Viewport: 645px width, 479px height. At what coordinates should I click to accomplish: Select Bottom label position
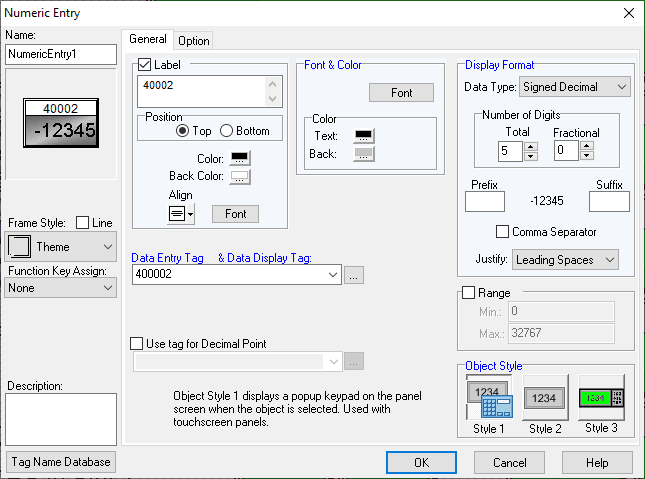coord(226,131)
